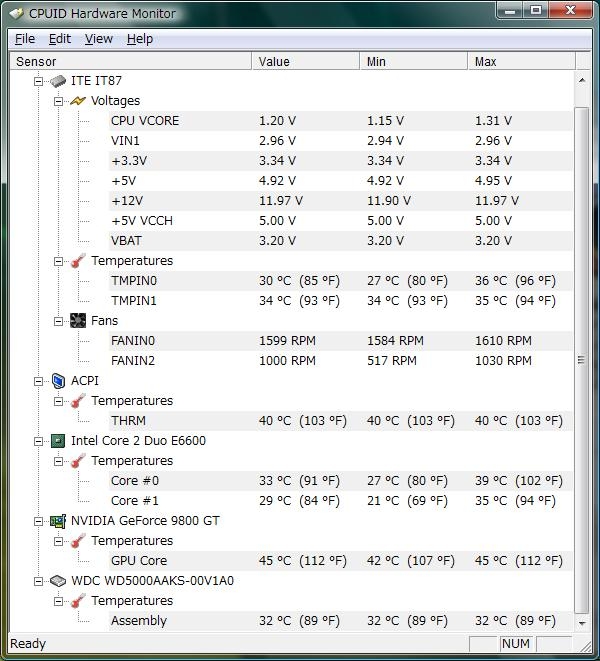Click the 11.90 V min value
600x661 pixels.
[389, 201]
